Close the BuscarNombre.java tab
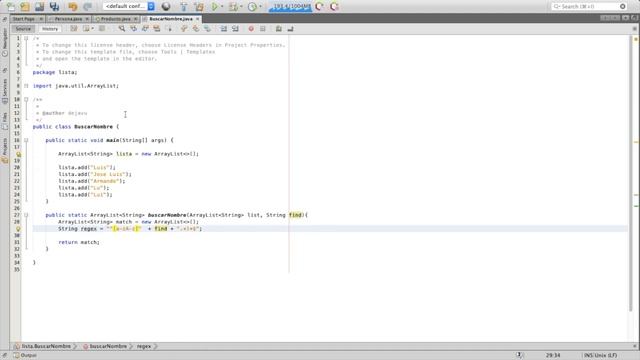The width and height of the screenshot is (640, 360). click(198, 19)
